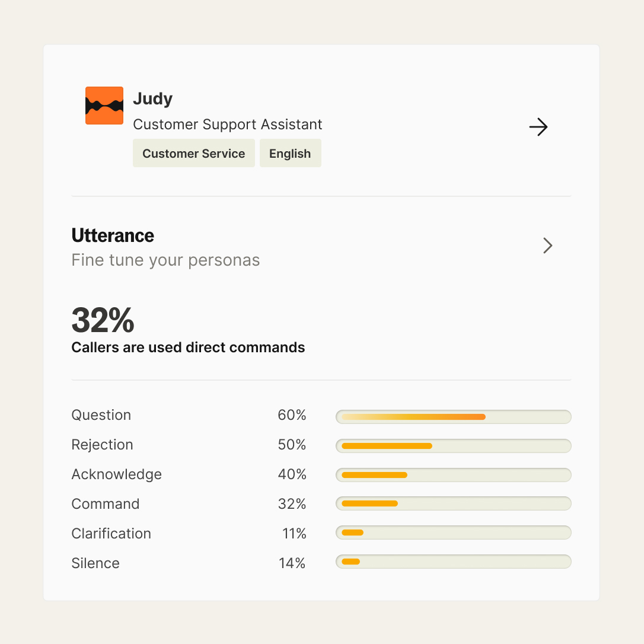This screenshot has height=644, width=644.
Task: Open Judy's profile via the right arrow icon
Action: pos(538,127)
